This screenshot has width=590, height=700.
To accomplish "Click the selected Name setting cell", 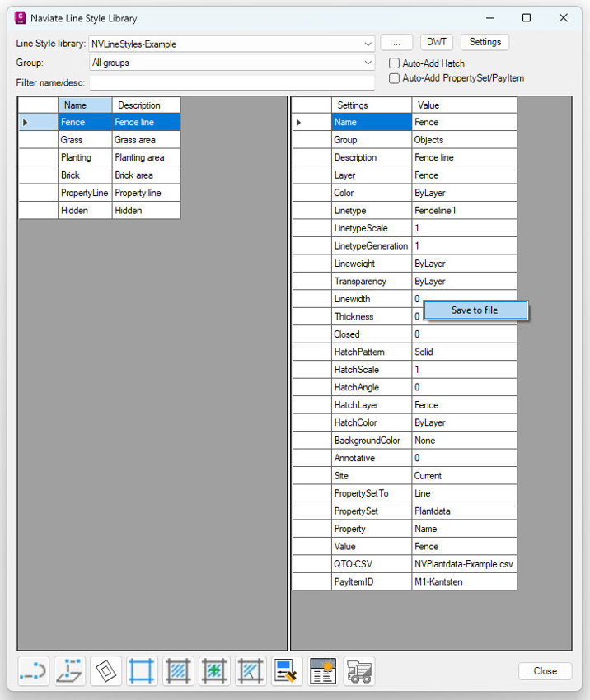I will pos(372,122).
